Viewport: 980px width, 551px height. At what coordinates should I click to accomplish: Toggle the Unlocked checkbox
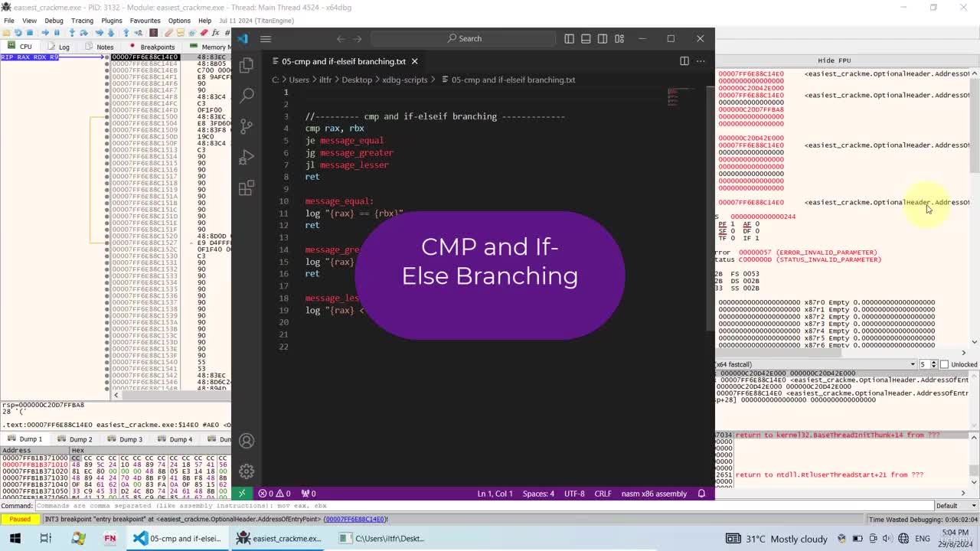point(944,364)
